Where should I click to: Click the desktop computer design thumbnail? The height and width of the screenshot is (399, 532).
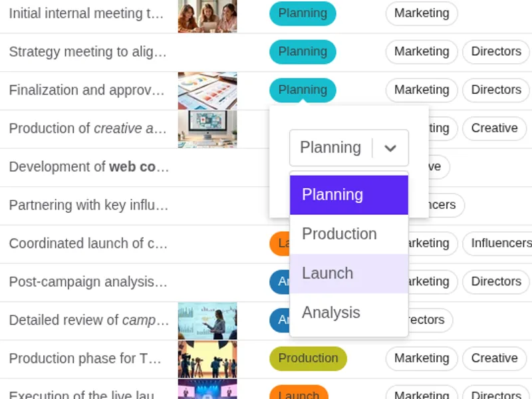click(207, 128)
